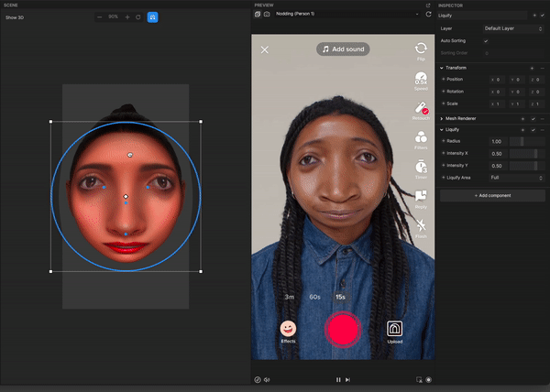Click the screen capture icon under preview

pos(419,380)
